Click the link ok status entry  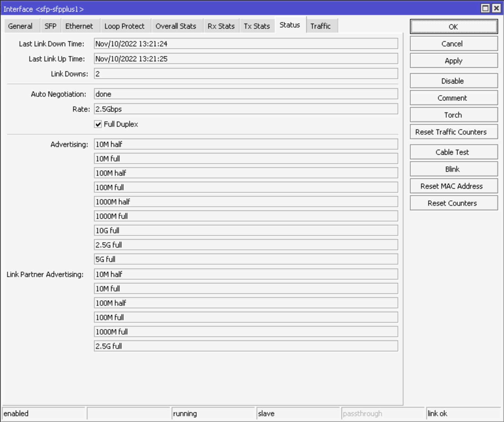pos(464,414)
